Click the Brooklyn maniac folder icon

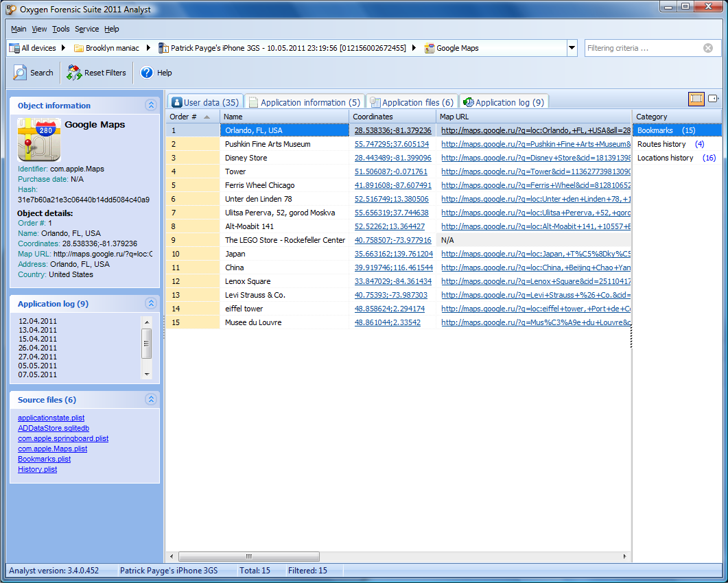coord(79,48)
